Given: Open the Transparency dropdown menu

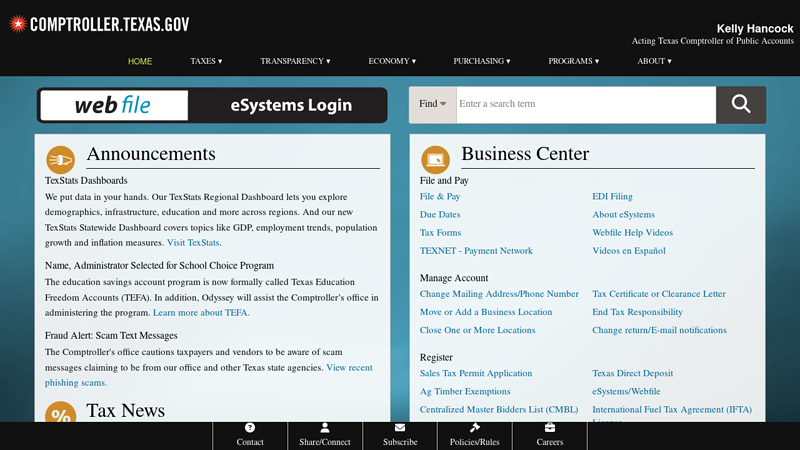Looking at the screenshot, I should 295,61.
